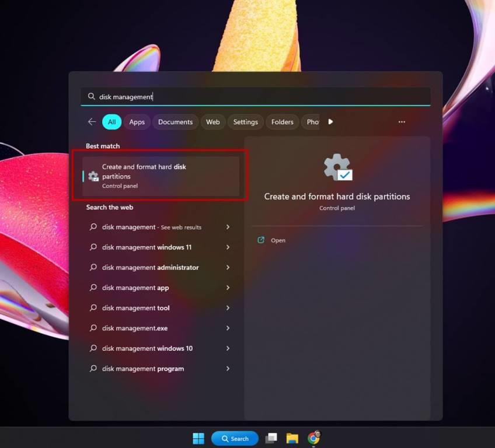Click Open in the preview pane
Viewport: 495px width, 448px height.
coord(278,240)
